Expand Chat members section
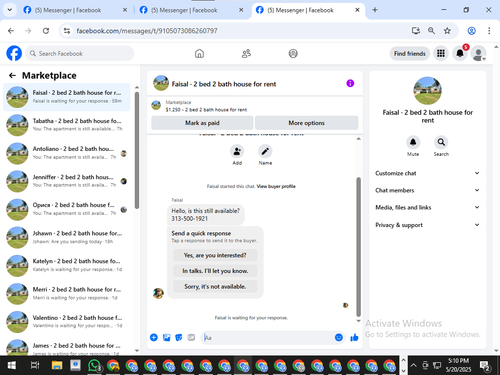 [427, 190]
